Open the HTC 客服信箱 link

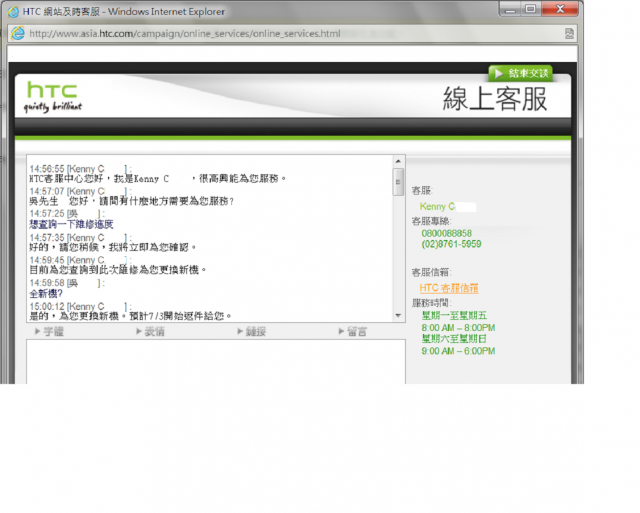[x=449, y=288]
